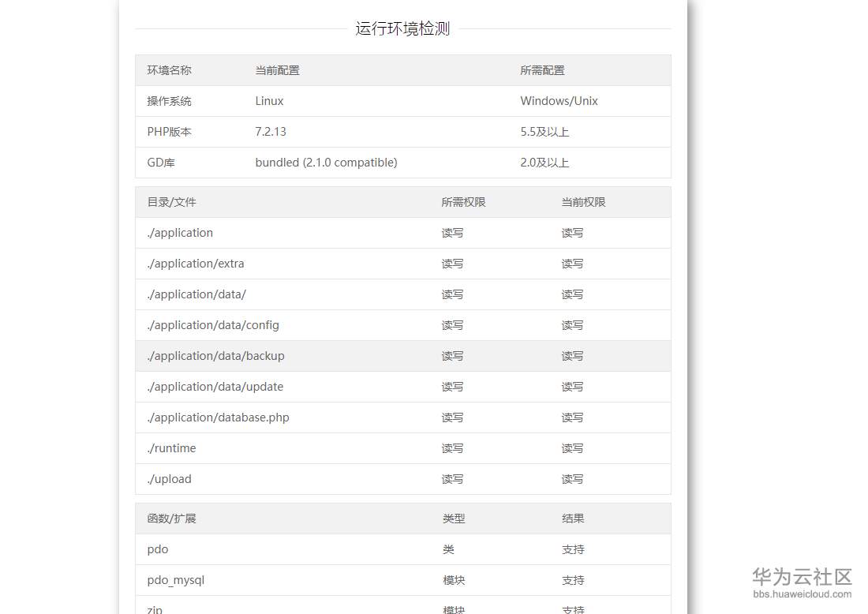This screenshot has width=868, height=614.
Task: Click the PHP版本 row label
Action: (x=170, y=132)
